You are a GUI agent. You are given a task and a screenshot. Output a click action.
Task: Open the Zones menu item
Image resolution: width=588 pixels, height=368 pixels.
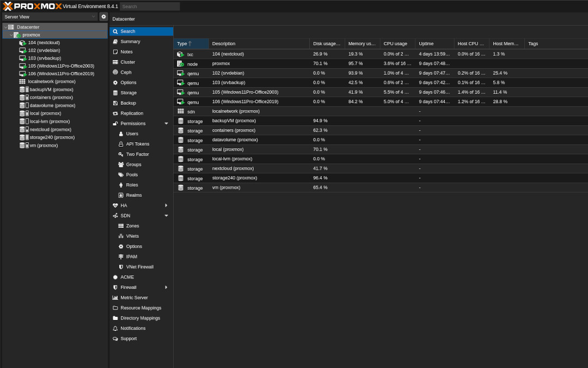(x=142, y=226)
